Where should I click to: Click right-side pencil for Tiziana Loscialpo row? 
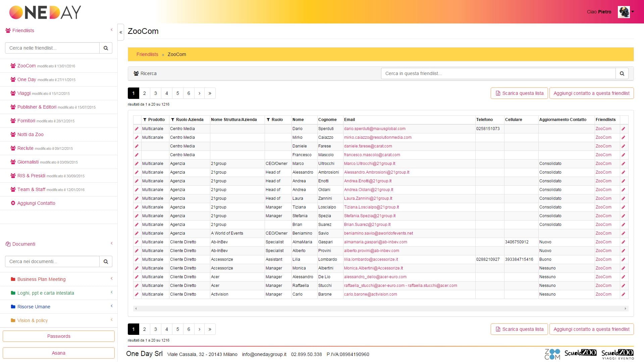click(623, 207)
